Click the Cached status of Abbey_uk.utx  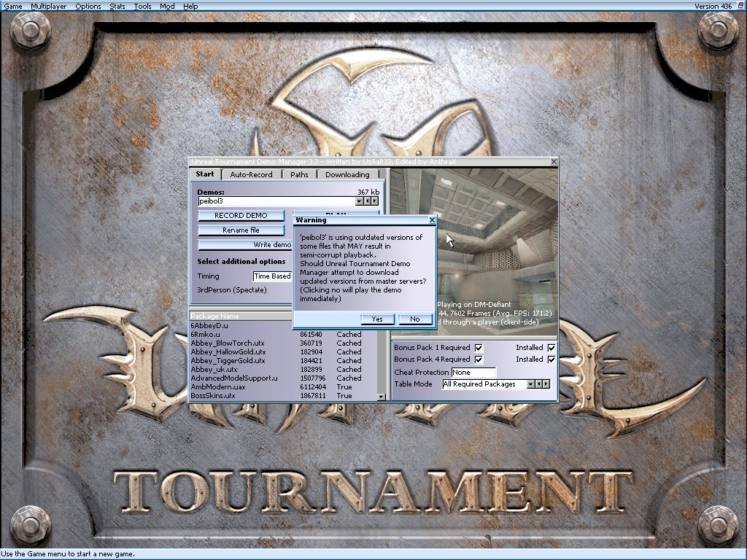[349, 370]
